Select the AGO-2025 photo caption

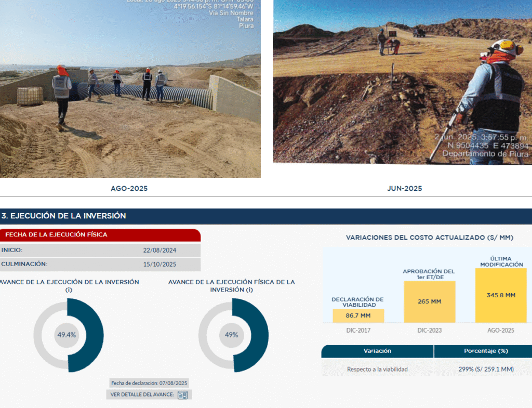pyautogui.click(x=129, y=188)
